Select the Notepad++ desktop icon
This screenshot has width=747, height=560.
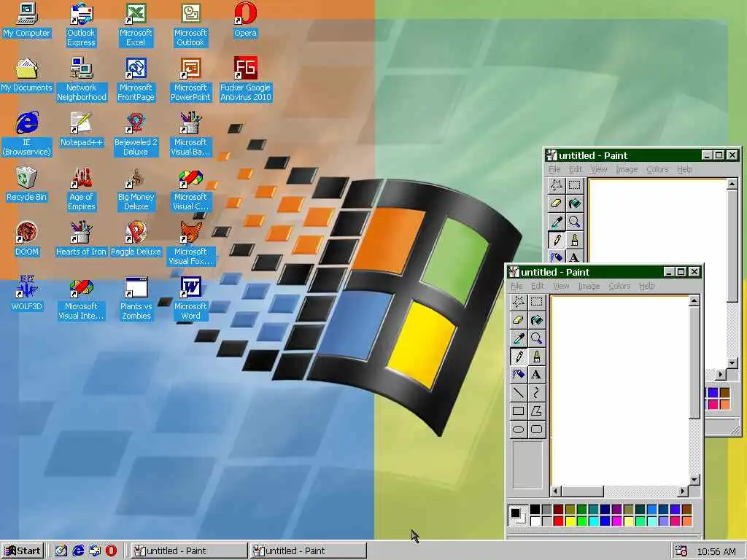[81, 130]
